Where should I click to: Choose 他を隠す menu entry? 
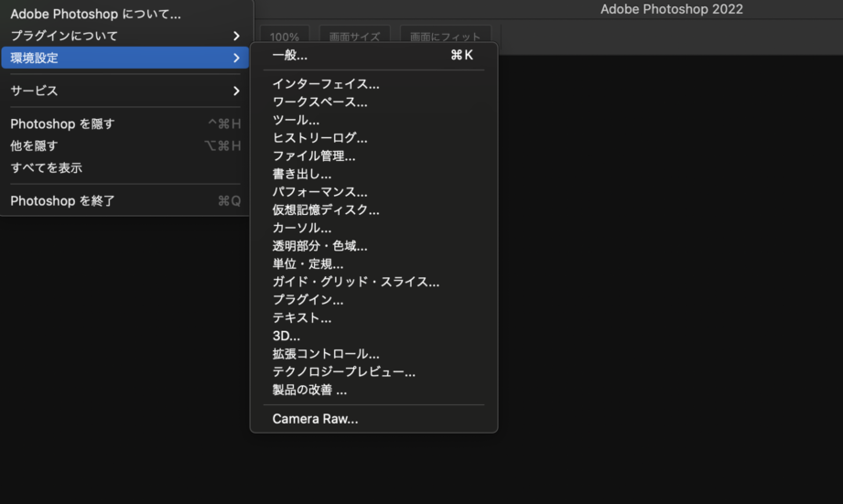tap(124, 146)
